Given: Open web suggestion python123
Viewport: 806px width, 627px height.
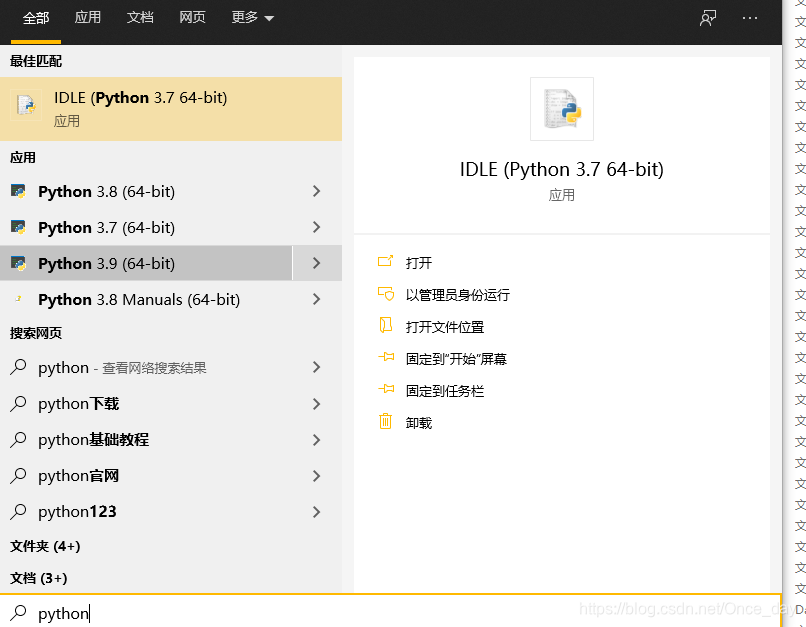Looking at the screenshot, I should click(x=146, y=512).
